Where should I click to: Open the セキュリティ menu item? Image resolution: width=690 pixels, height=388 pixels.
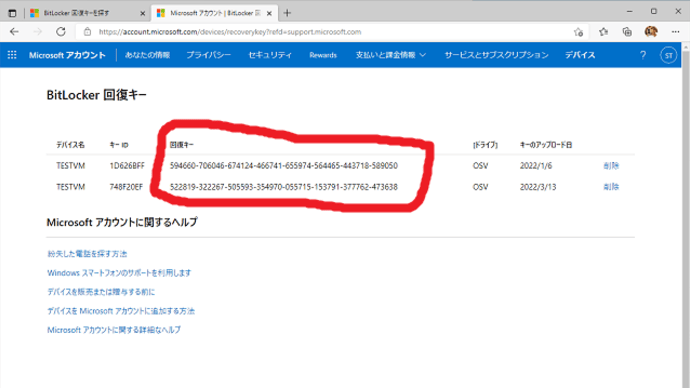[270, 55]
